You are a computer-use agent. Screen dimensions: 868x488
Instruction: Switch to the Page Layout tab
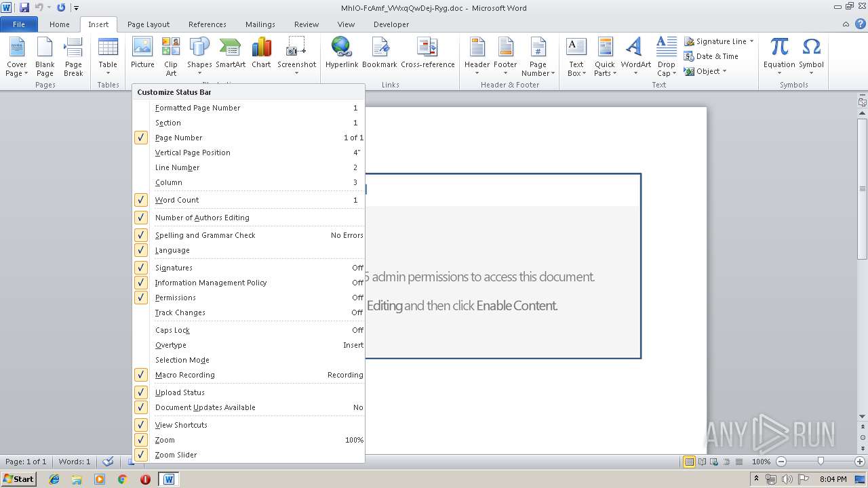(x=149, y=24)
